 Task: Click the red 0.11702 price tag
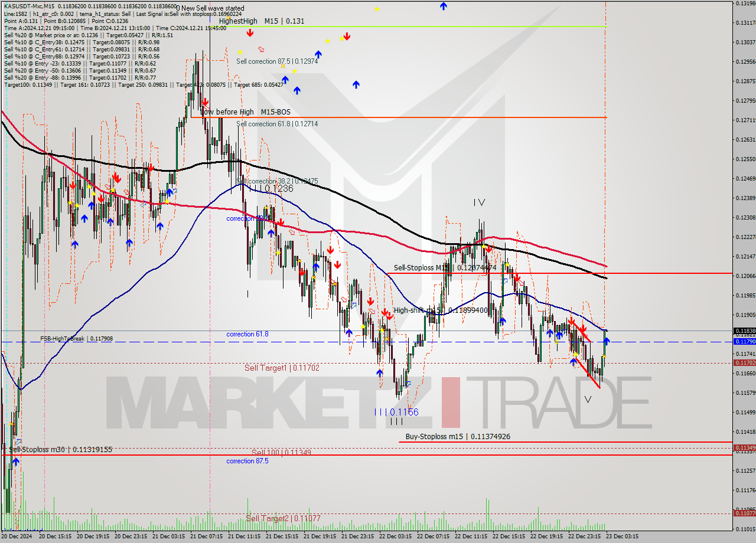coord(744,362)
